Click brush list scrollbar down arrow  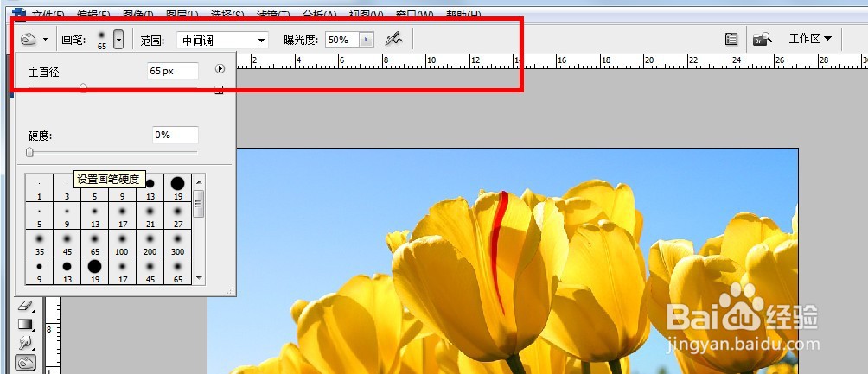pos(200,278)
